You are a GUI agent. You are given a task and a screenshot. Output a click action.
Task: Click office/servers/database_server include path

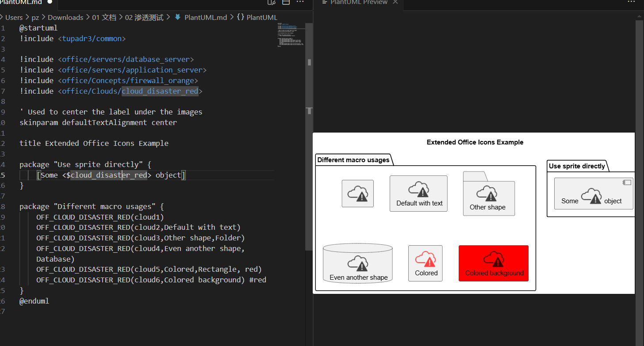tap(126, 59)
